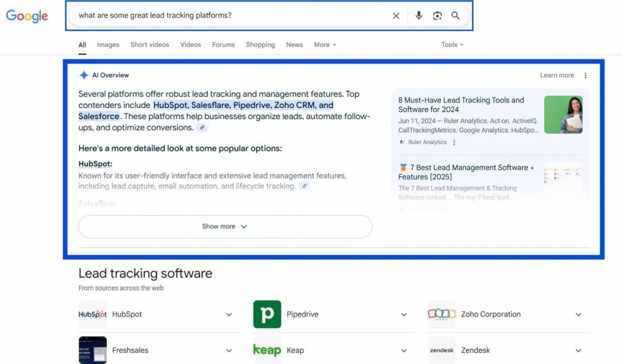Click the Ruler Analytics favicon
Screen dimensions: 622x364
click(402, 142)
